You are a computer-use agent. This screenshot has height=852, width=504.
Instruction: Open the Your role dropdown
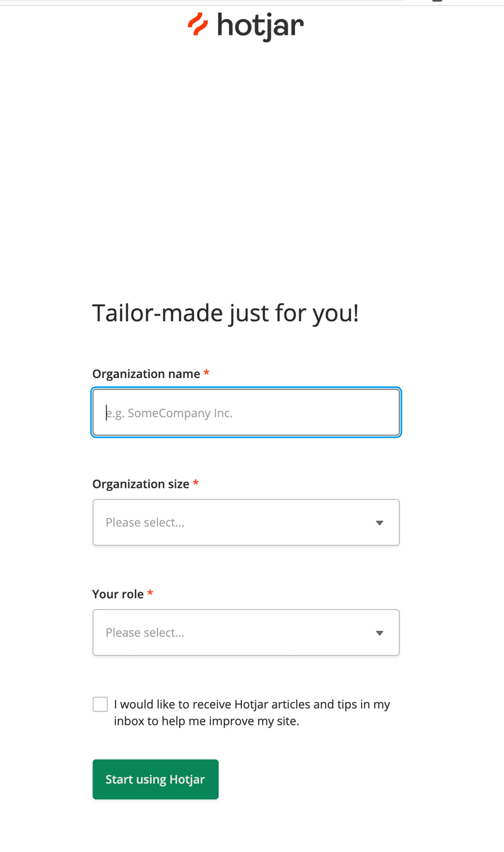tap(246, 632)
